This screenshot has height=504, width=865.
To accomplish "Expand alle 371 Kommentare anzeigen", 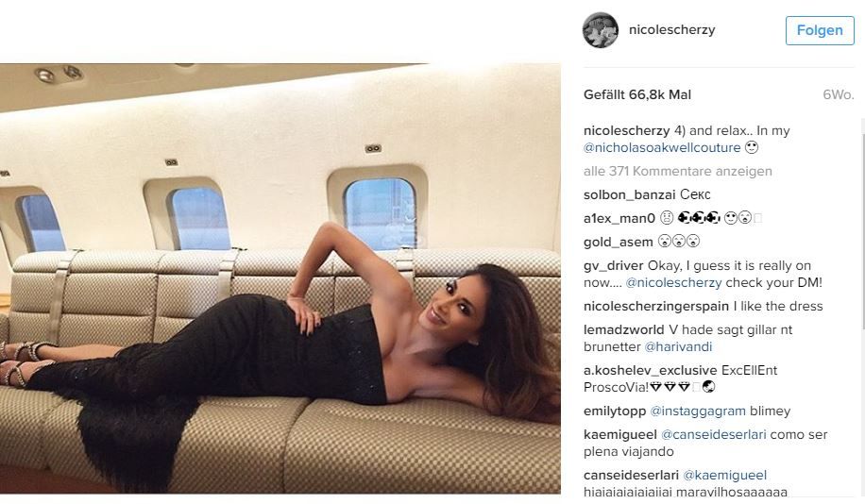I will coord(677,172).
